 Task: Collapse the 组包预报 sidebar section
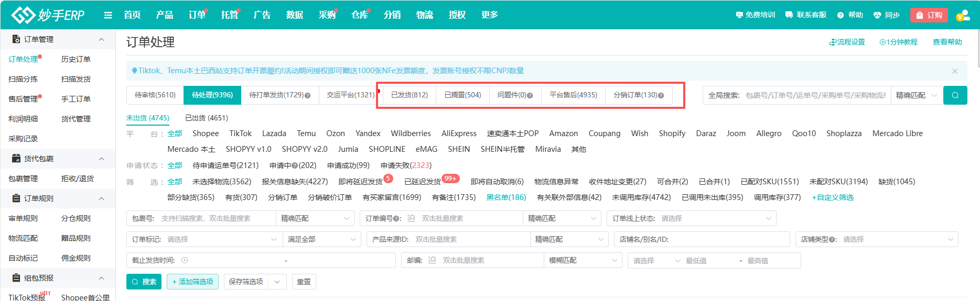101,278
